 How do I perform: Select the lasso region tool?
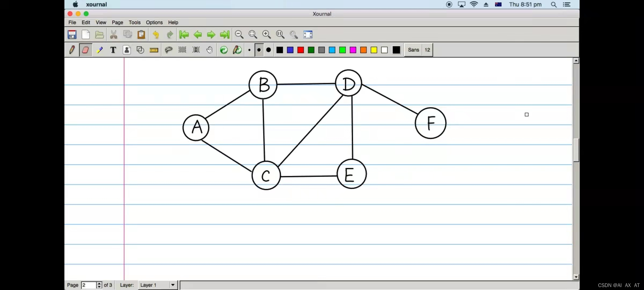pos(169,50)
